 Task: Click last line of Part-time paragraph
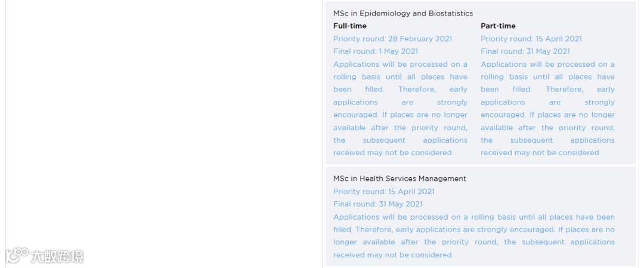540,153
